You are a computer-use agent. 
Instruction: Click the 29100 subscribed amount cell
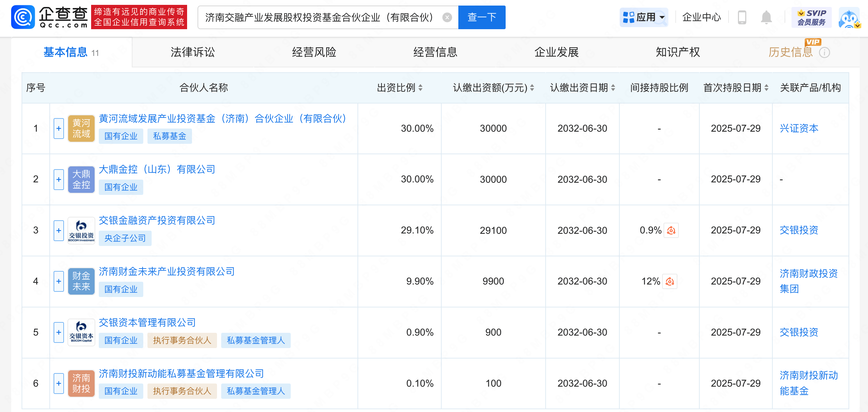coord(493,230)
